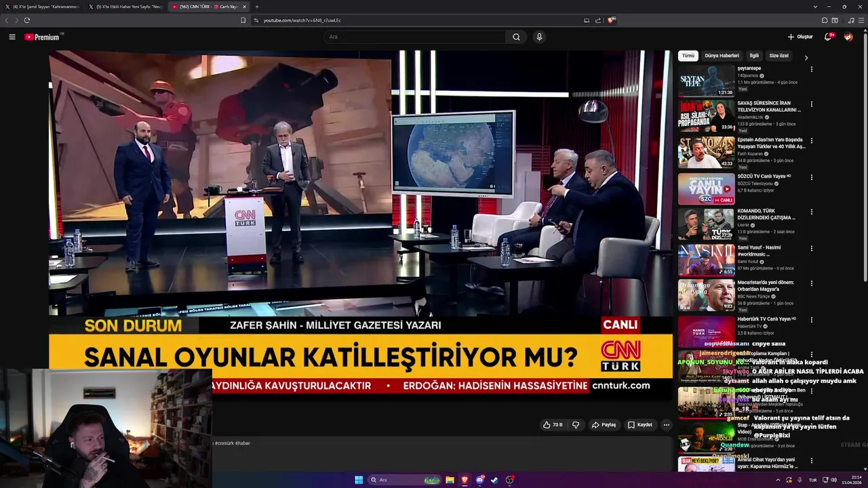Open SÖZCÜ TV Canlı Yayını video title
Image resolution: width=868 pixels, height=488 pixels.
tap(764, 176)
